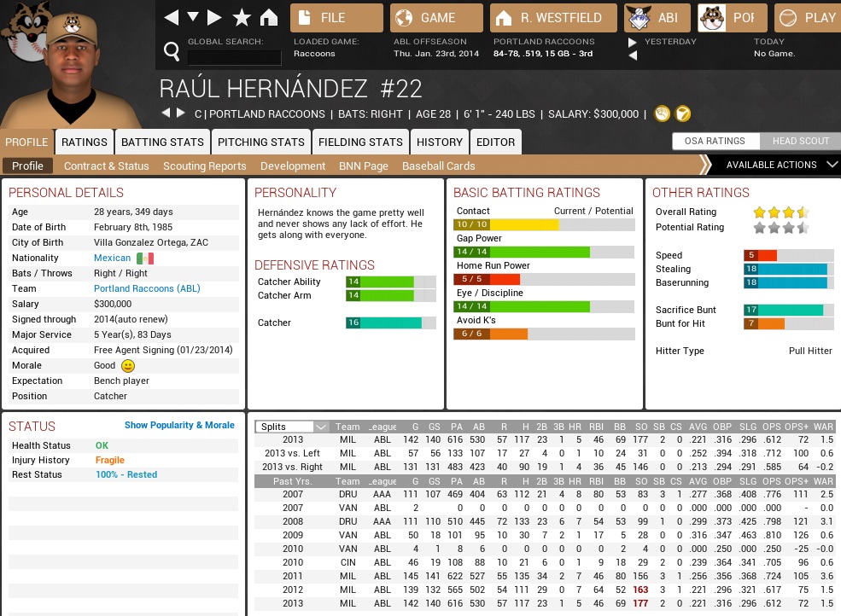Screen dimensions: 841x616
Task: Open the navigation history dropdown arrow
Action: pos(193,17)
